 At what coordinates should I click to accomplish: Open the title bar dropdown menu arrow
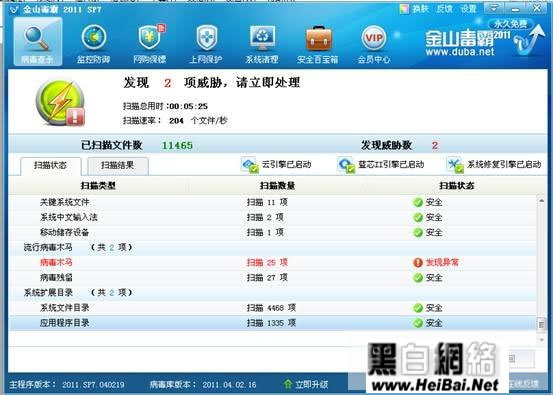(x=494, y=8)
